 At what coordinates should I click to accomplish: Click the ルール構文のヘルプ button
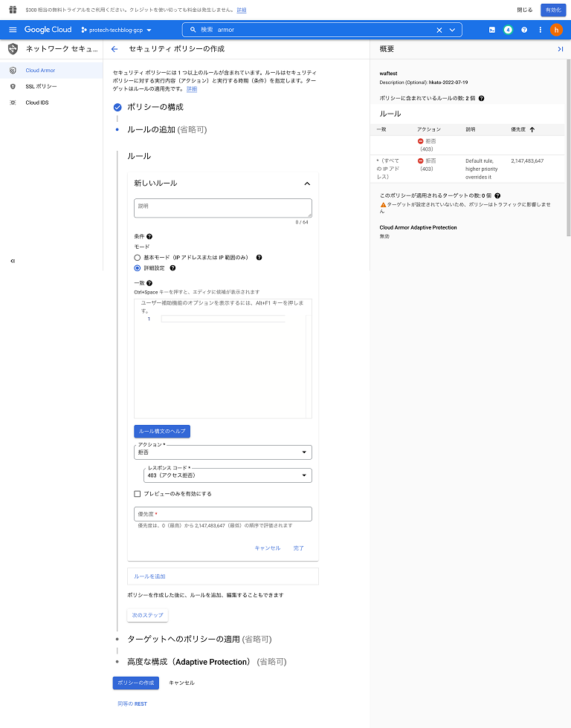pyautogui.click(x=162, y=431)
